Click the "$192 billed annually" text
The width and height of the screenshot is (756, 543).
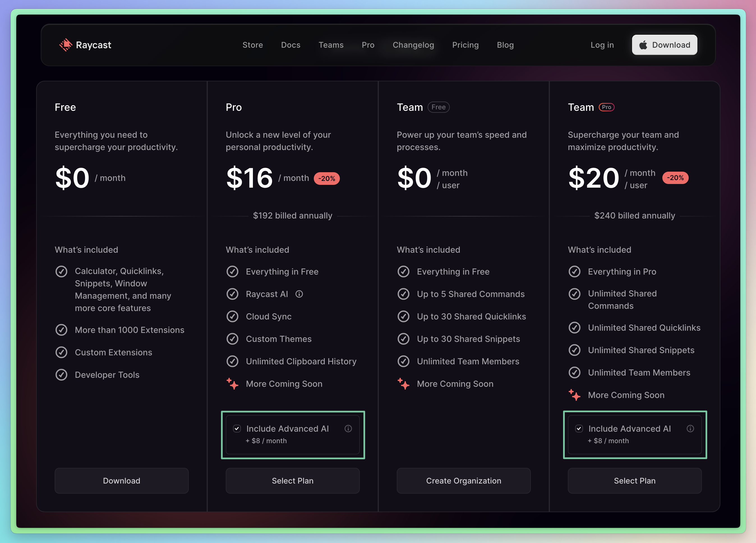[293, 216]
